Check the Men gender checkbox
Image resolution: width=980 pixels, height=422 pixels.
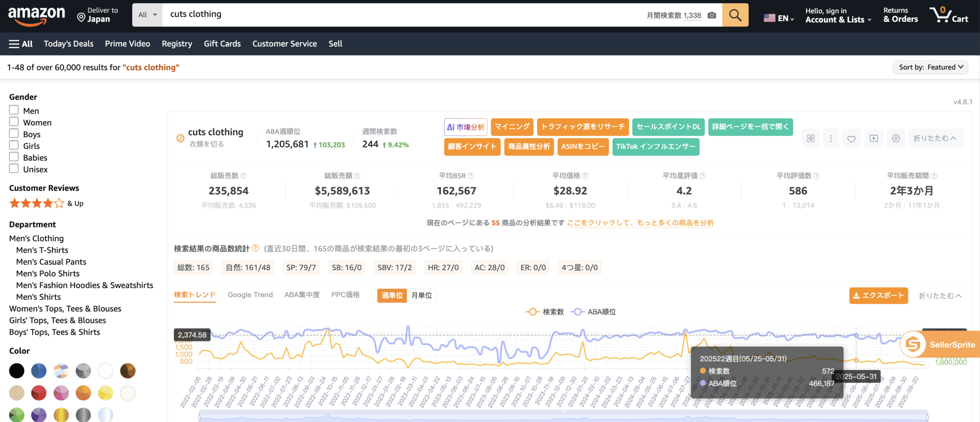[x=14, y=110]
